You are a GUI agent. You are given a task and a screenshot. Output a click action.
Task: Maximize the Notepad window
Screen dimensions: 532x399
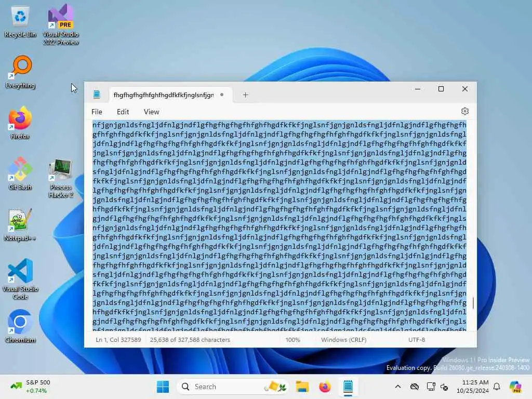(441, 89)
